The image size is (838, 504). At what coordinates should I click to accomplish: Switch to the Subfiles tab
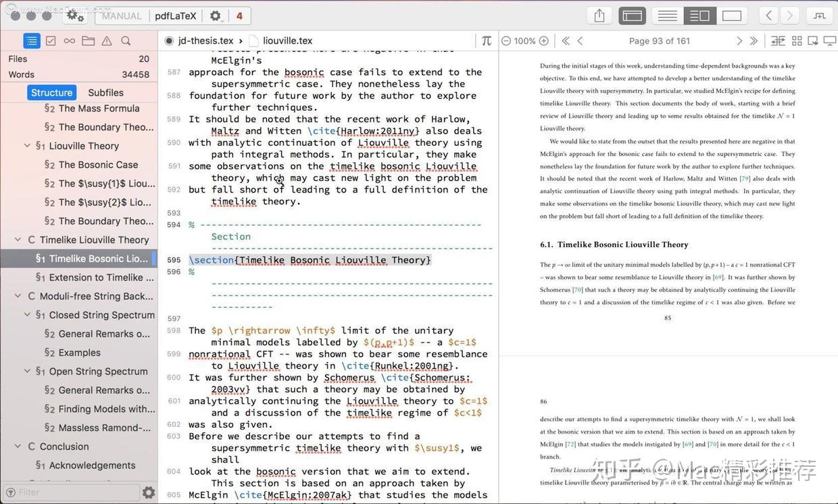(x=105, y=93)
